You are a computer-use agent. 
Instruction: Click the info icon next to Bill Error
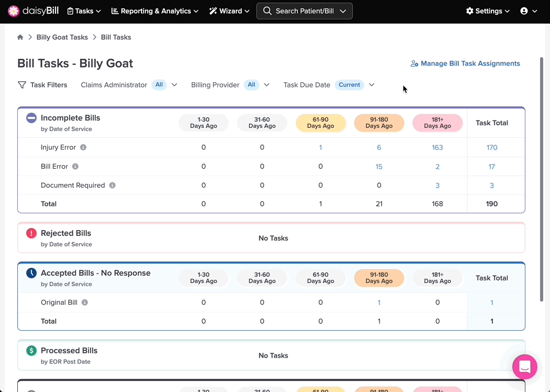pos(75,166)
